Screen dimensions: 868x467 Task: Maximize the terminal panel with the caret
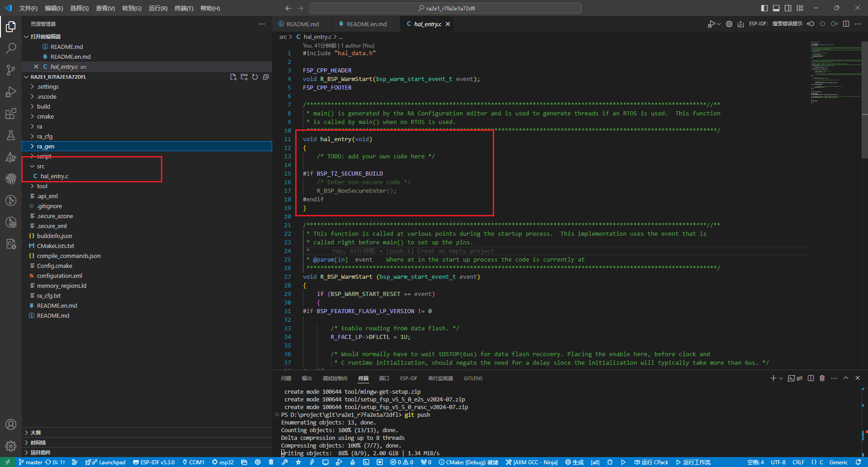(846, 378)
